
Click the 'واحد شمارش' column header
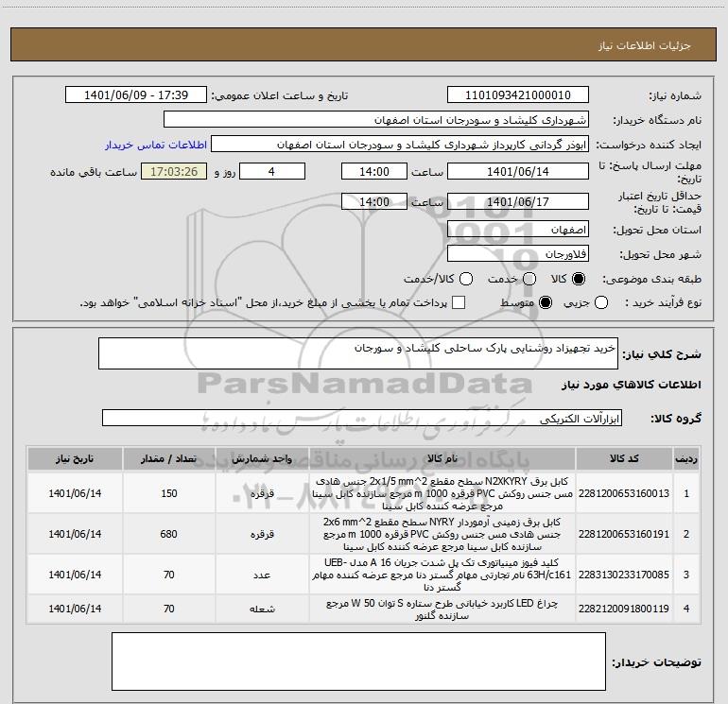(262, 458)
